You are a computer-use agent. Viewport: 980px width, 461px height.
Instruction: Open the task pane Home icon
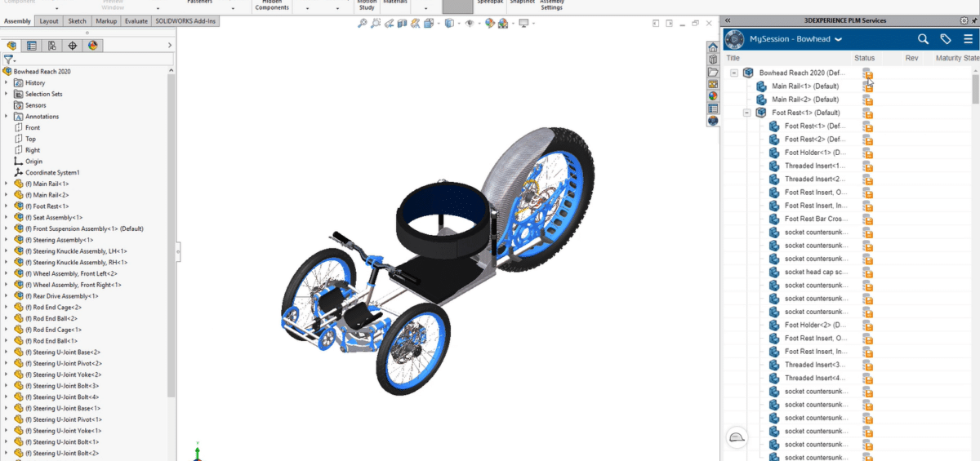click(x=713, y=48)
